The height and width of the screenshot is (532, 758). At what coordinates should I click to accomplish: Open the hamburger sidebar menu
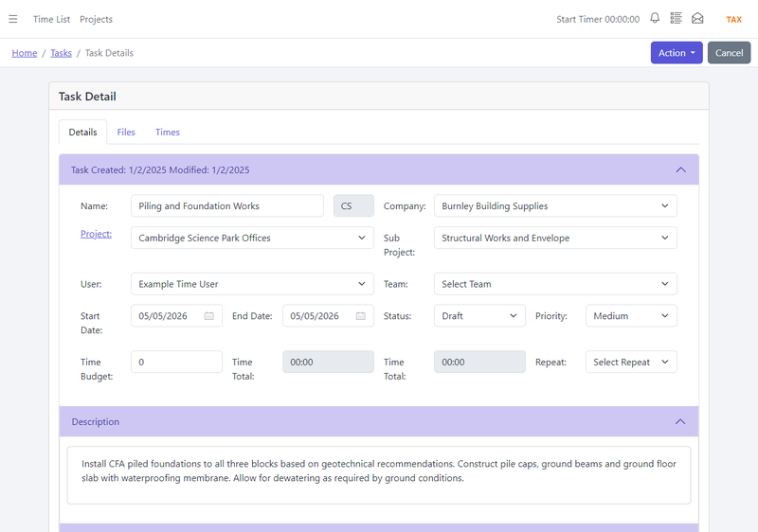[x=13, y=19]
